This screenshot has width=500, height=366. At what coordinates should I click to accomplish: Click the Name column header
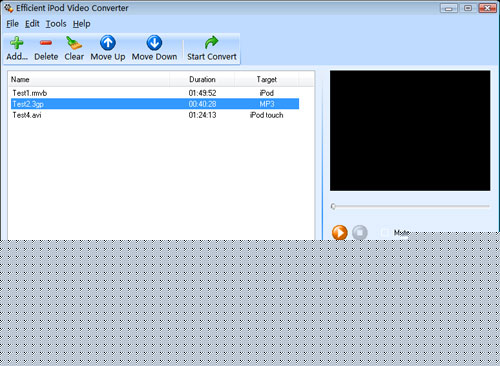click(x=89, y=79)
